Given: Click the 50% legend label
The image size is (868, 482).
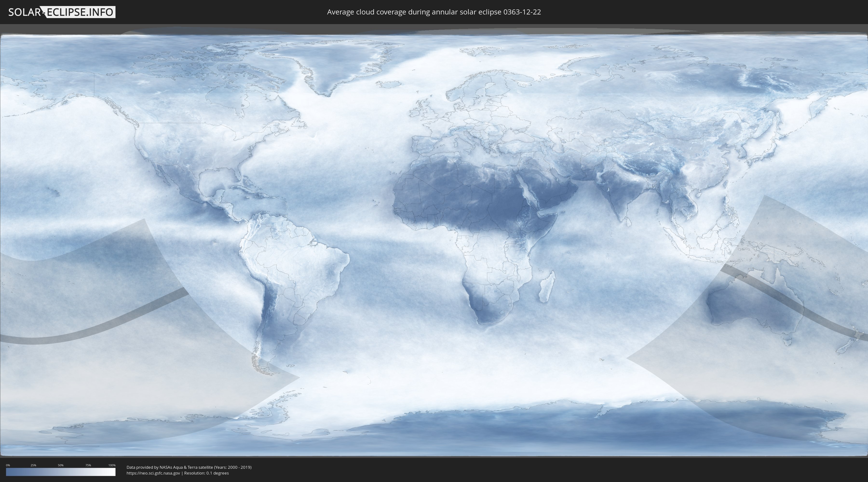Looking at the screenshot, I should (x=61, y=465).
